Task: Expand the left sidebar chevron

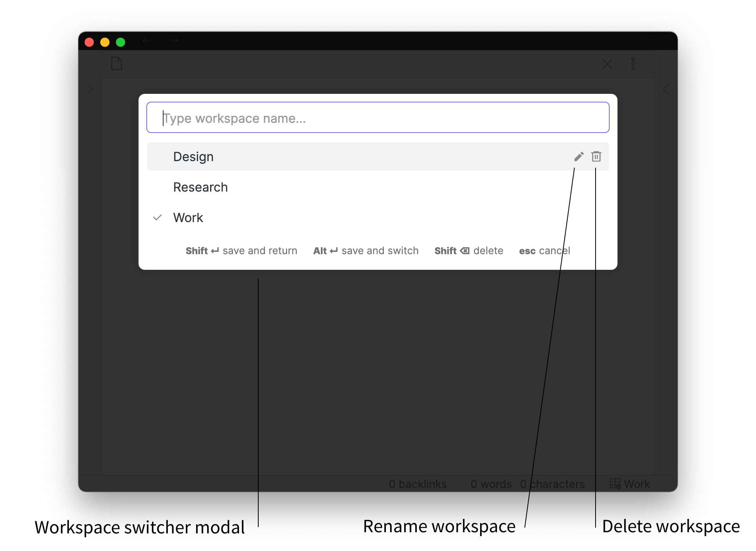Action: (x=90, y=89)
